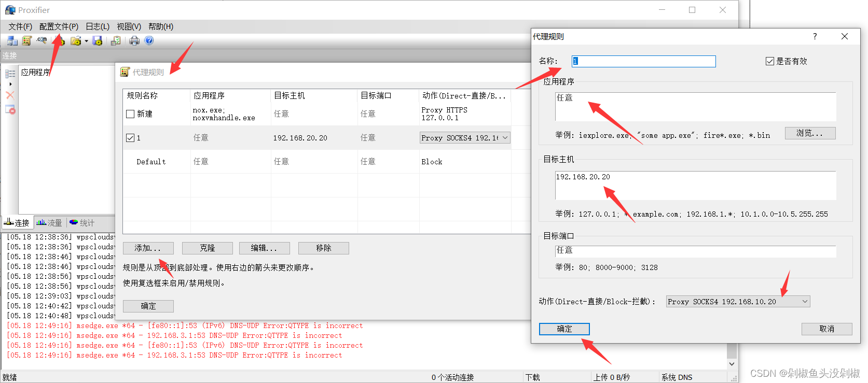Click the Save Profile floppy icon
This screenshot has height=383, width=868.
pos(97,40)
